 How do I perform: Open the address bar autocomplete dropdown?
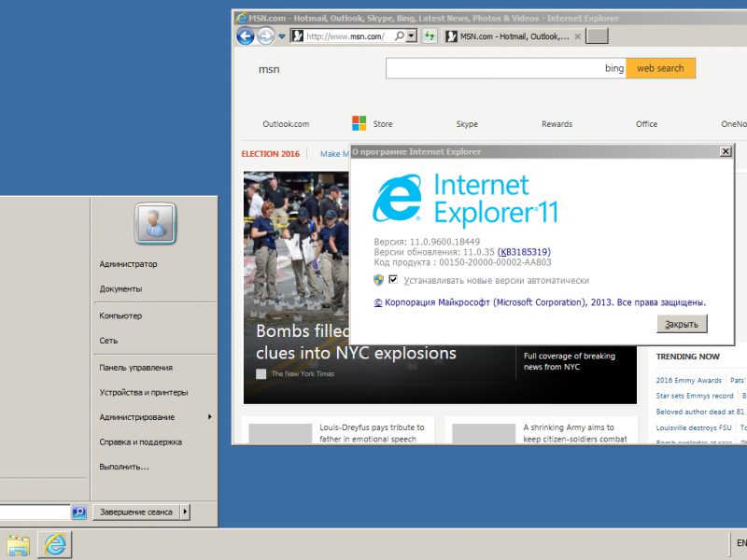pyautogui.click(x=412, y=35)
